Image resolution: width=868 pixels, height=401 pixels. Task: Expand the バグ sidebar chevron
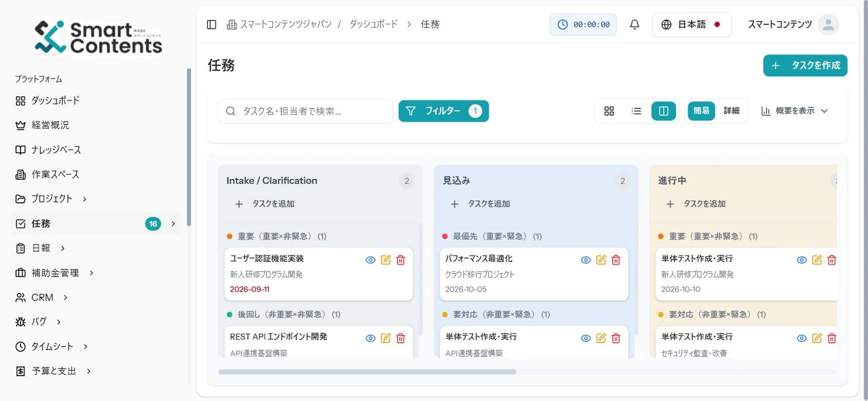click(x=59, y=322)
